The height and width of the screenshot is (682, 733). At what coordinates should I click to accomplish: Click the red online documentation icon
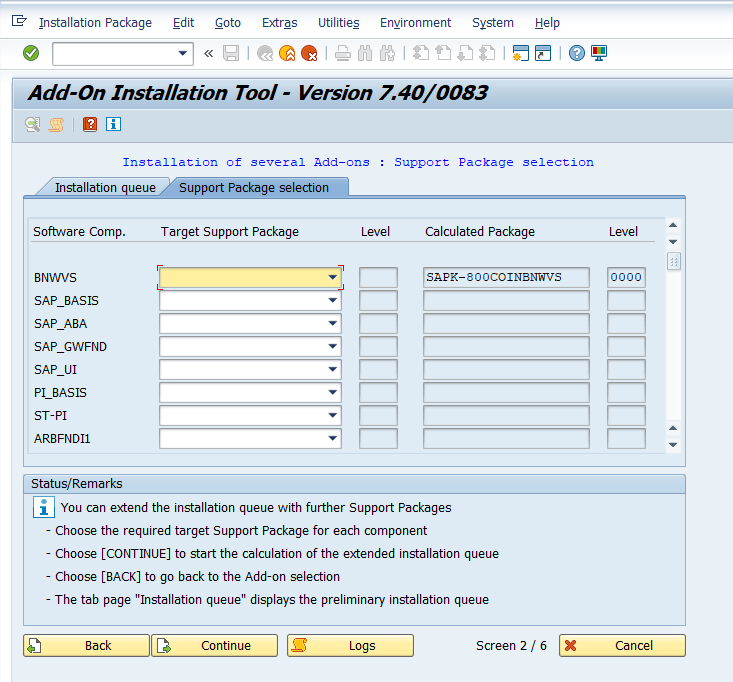tap(90, 124)
